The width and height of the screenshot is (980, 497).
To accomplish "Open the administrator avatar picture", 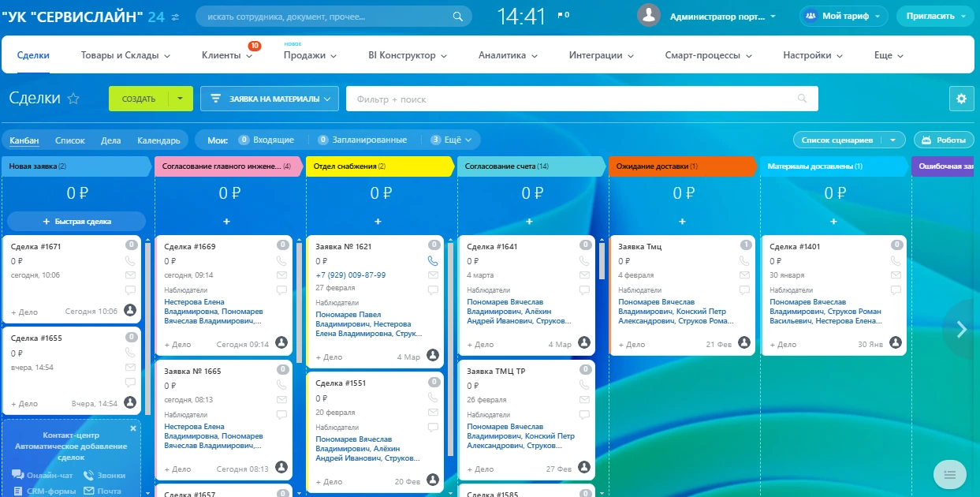I will (x=648, y=15).
